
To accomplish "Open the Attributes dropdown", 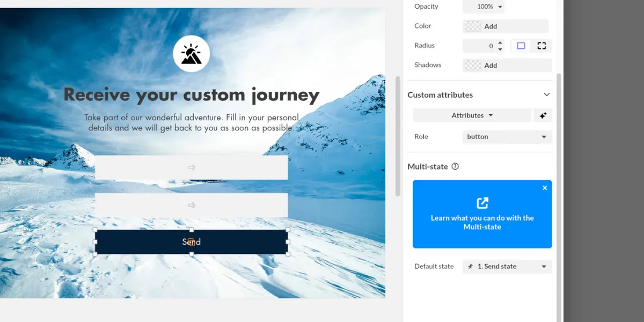I will (472, 115).
